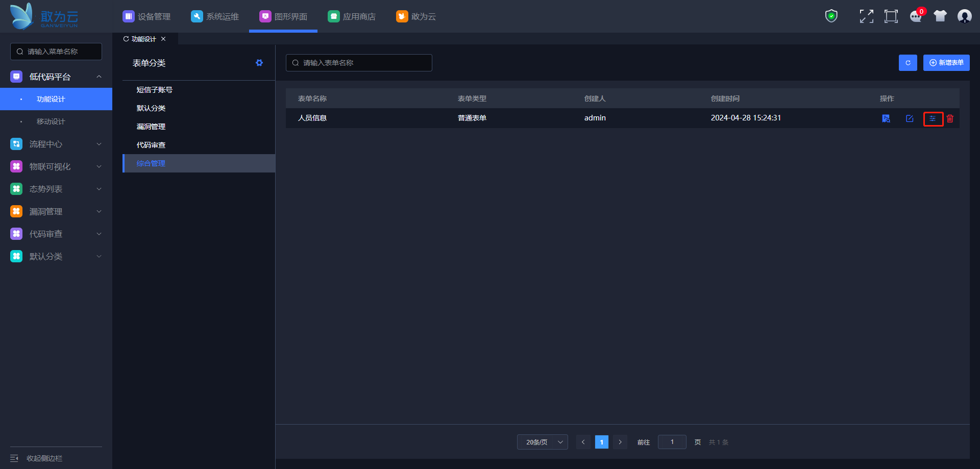The height and width of the screenshot is (469, 980).
Task: Click the 创建时间 column header
Action: tap(725, 98)
